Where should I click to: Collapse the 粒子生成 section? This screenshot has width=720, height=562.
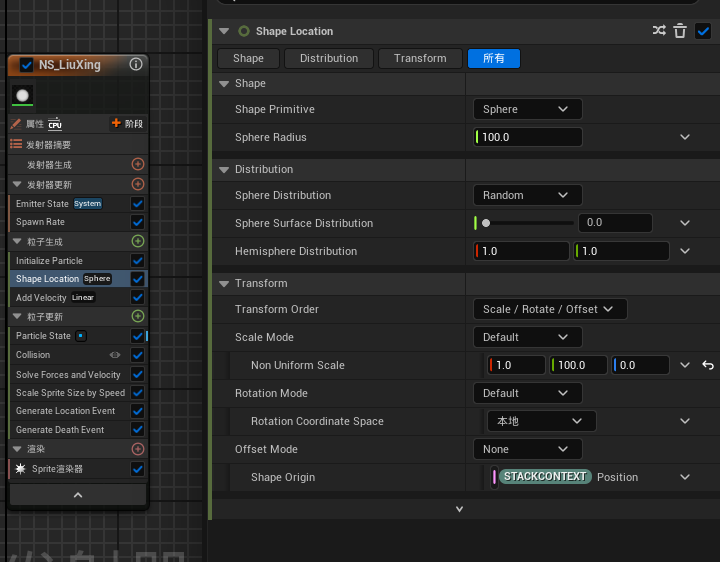click(17, 241)
